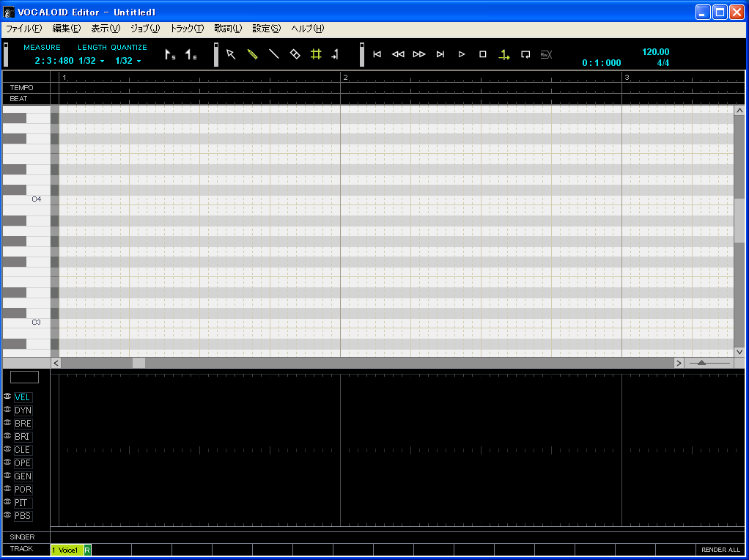Open the 編集(E) menu

pos(67,29)
